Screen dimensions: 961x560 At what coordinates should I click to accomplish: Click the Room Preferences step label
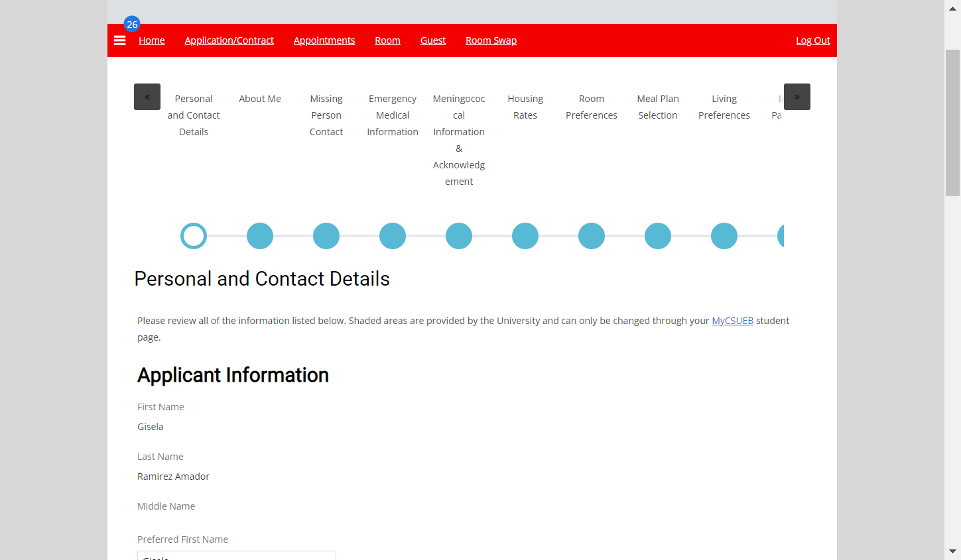(592, 107)
